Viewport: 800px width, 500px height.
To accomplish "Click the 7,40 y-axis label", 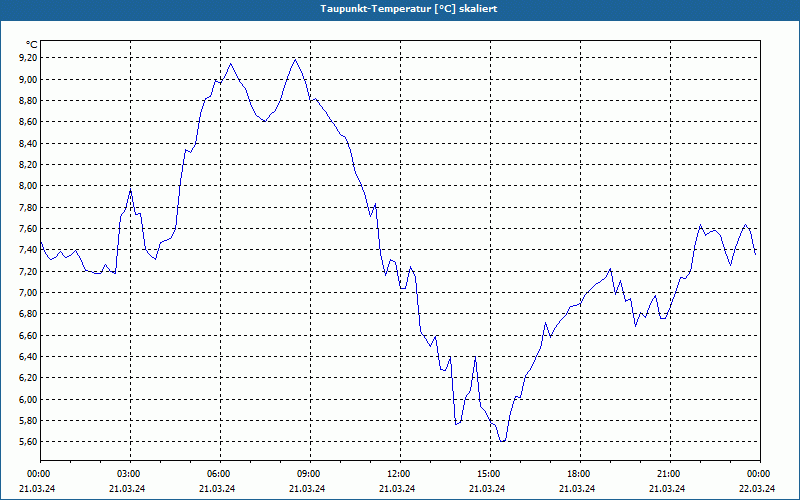I will pyautogui.click(x=29, y=250).
